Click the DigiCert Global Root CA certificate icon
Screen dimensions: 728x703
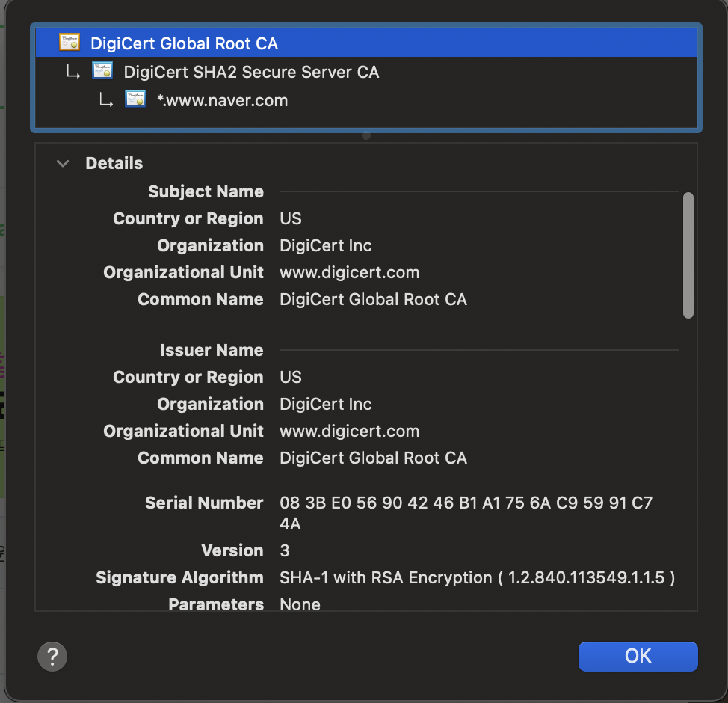[70, 43]
